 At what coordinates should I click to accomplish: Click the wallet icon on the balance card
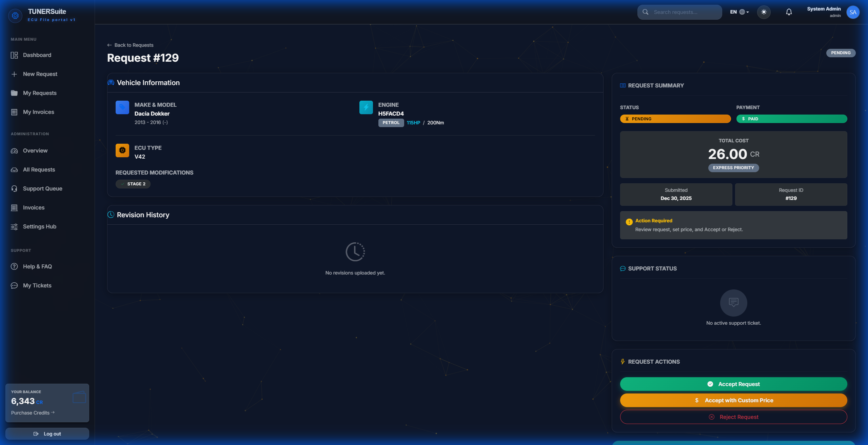pyautogui.click(x=79, y=397)
